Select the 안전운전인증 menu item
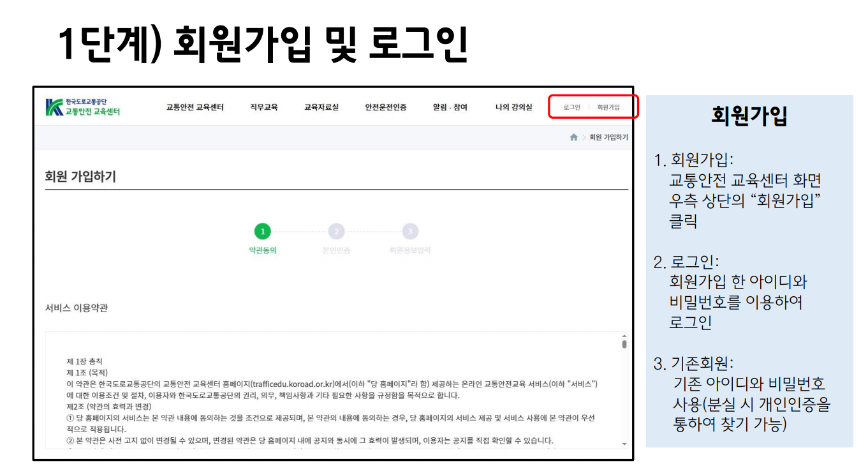 (386, 107)
